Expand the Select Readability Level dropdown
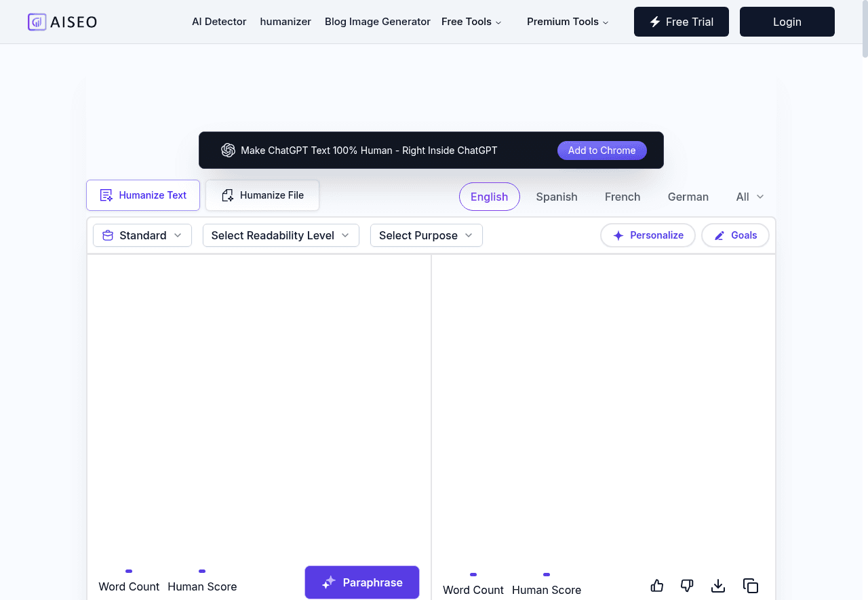This screenshot has width=868, height=600. (x=280, y=235)
